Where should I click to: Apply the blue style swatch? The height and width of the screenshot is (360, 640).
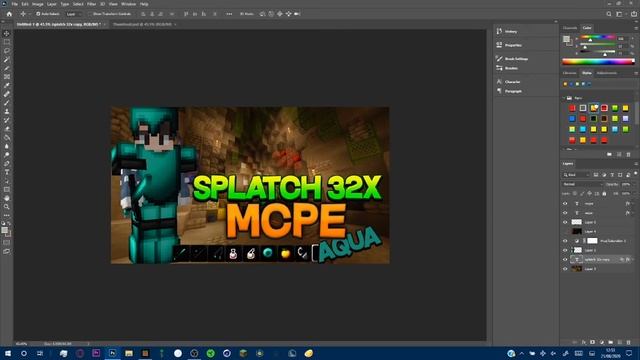(x=572, y=118)
